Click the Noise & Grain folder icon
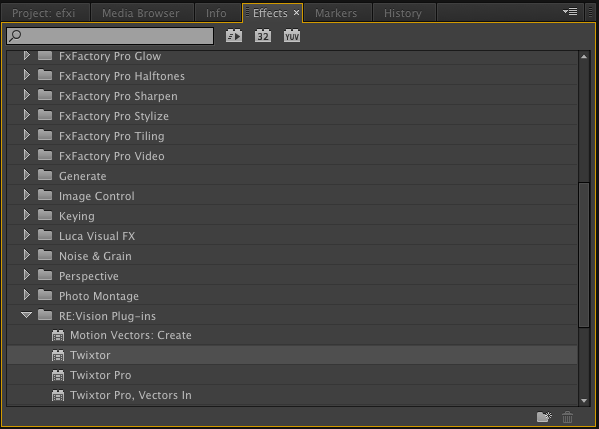599x429 pixels. (x=45, y=255)
